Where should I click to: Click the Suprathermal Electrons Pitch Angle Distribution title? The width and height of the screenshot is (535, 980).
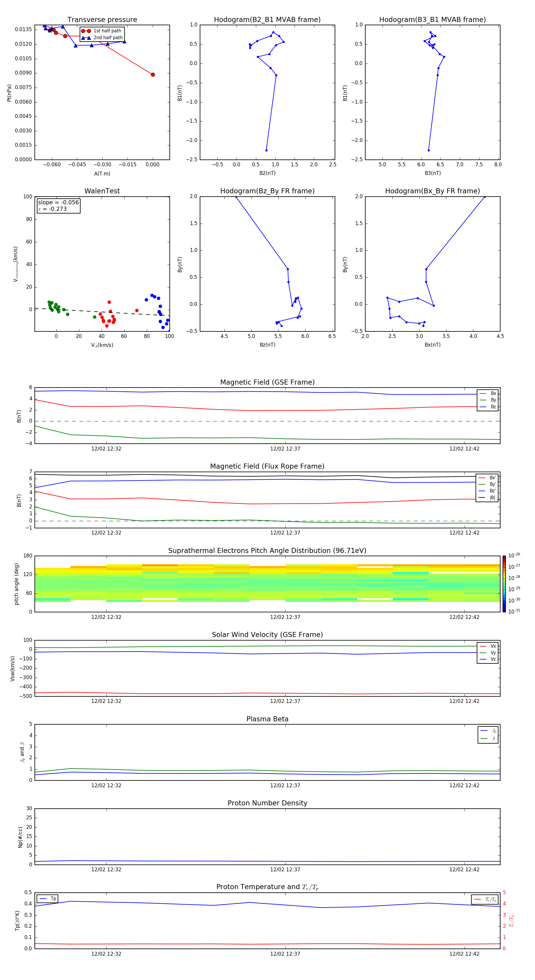tap(267, 551)
